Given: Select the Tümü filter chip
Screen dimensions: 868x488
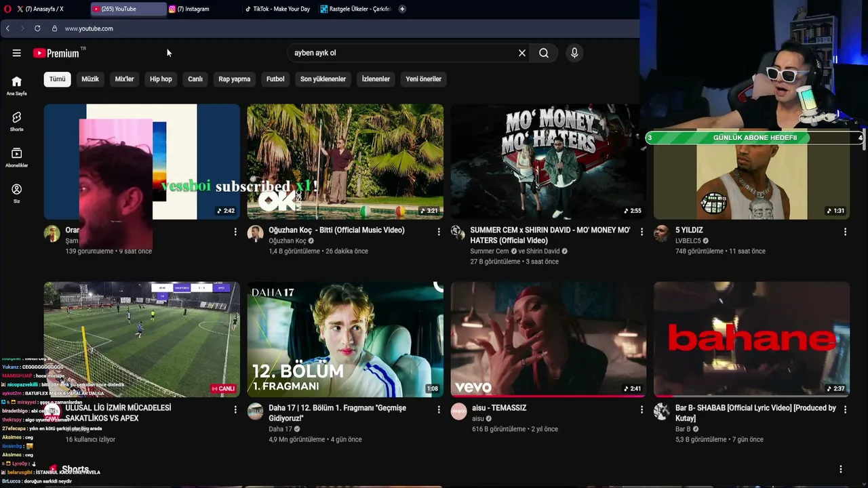Looking at the screenshot, I should click(58, 79).
